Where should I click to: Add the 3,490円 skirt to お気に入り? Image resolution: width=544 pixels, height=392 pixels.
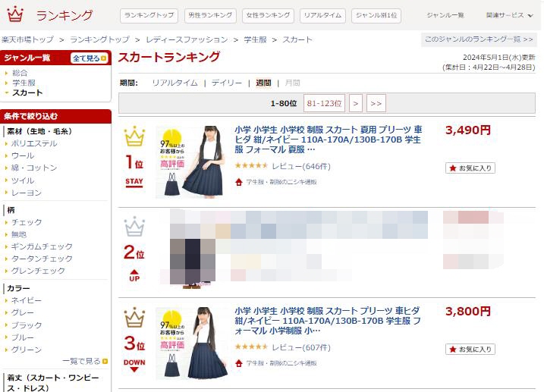point(470,168)
